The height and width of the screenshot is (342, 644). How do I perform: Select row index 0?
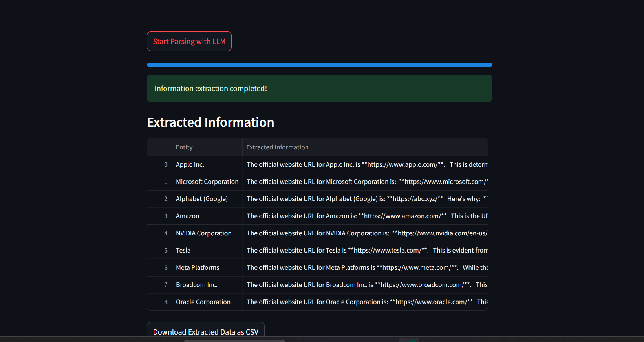click(x=159, y=164)
